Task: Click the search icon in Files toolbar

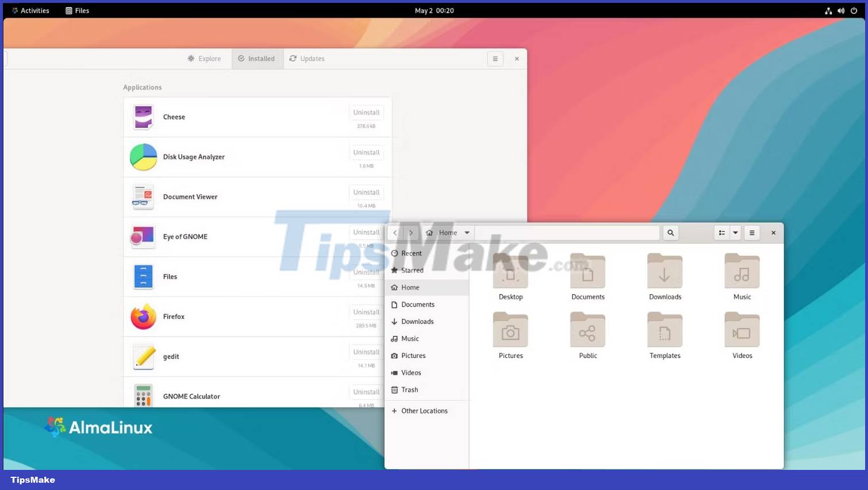Action: (670, 233)
